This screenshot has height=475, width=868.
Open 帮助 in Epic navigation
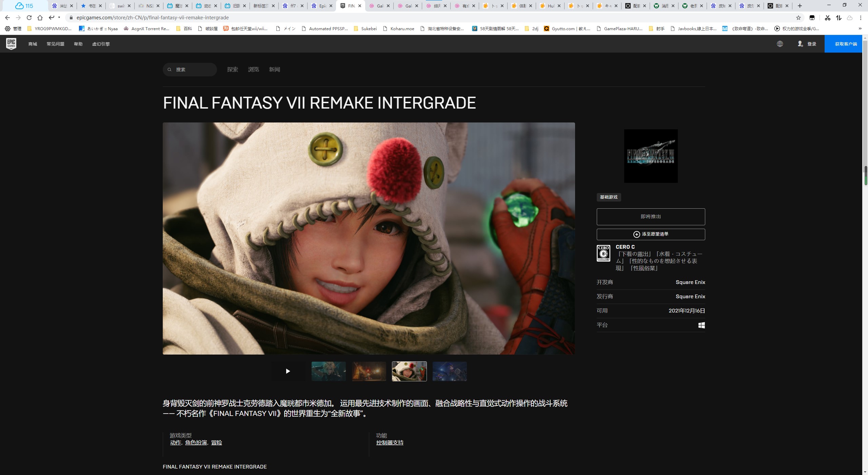[78, 44]
